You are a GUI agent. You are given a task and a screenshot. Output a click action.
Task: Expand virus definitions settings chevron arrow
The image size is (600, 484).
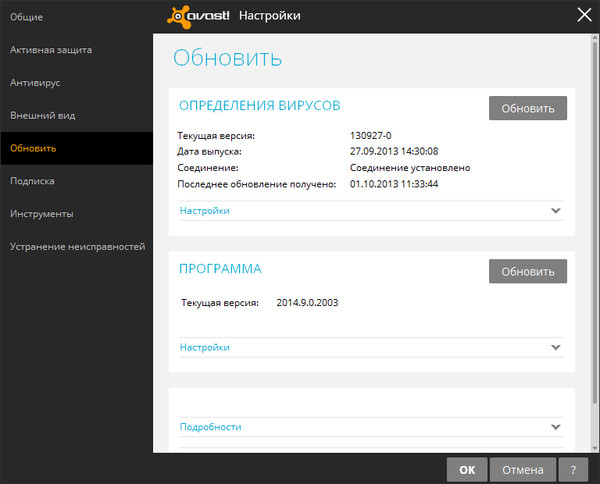556,211
